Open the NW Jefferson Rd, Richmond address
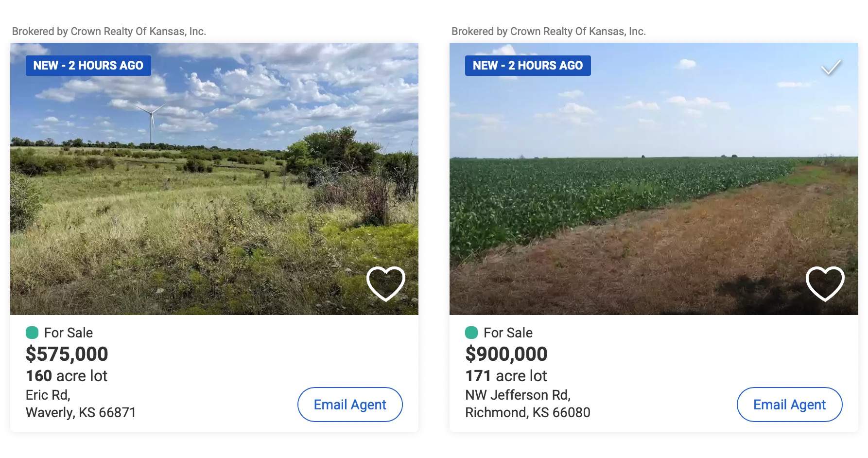The image size is (868, 458). [527, 404]
